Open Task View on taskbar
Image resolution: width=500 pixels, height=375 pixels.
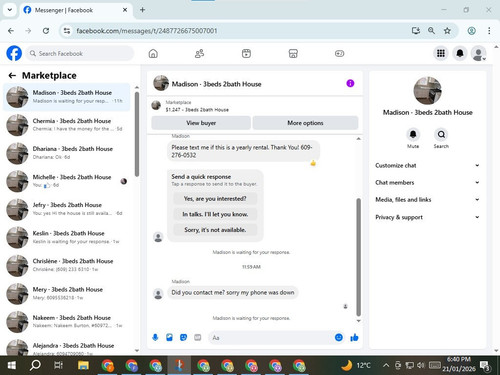coord(59,365)
